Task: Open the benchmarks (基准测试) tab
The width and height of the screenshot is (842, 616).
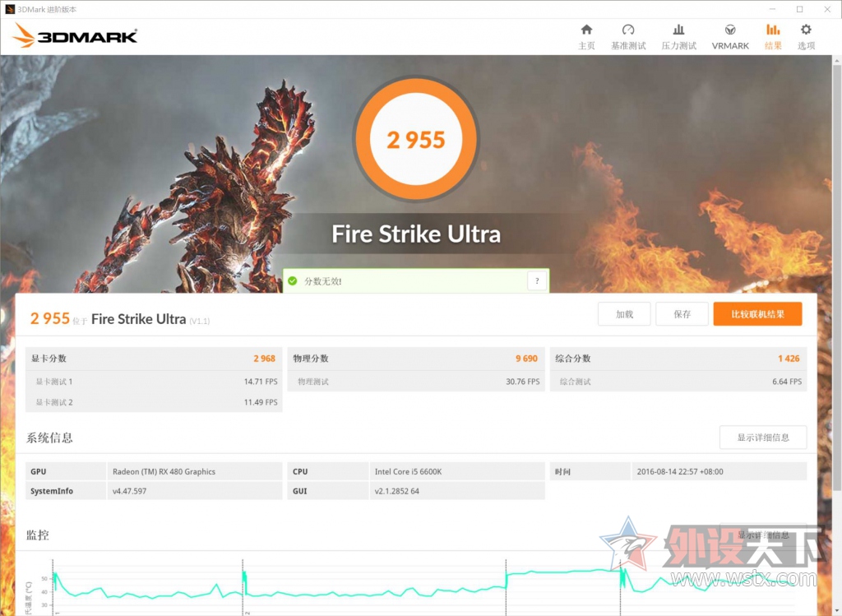Action: [628, 37]
